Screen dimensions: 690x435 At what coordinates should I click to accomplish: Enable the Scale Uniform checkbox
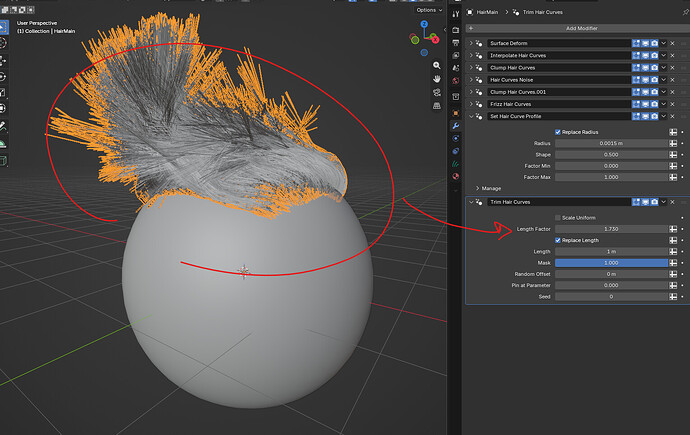558,218
